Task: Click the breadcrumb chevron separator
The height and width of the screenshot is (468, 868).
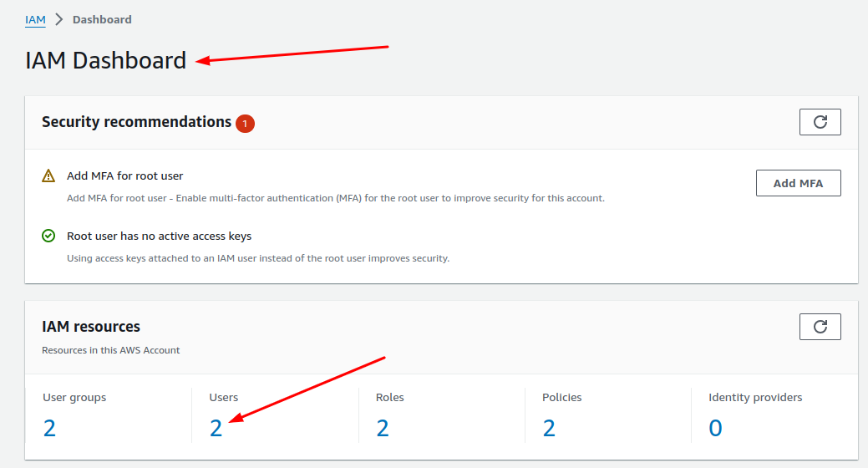Action: tap(59, 20)
